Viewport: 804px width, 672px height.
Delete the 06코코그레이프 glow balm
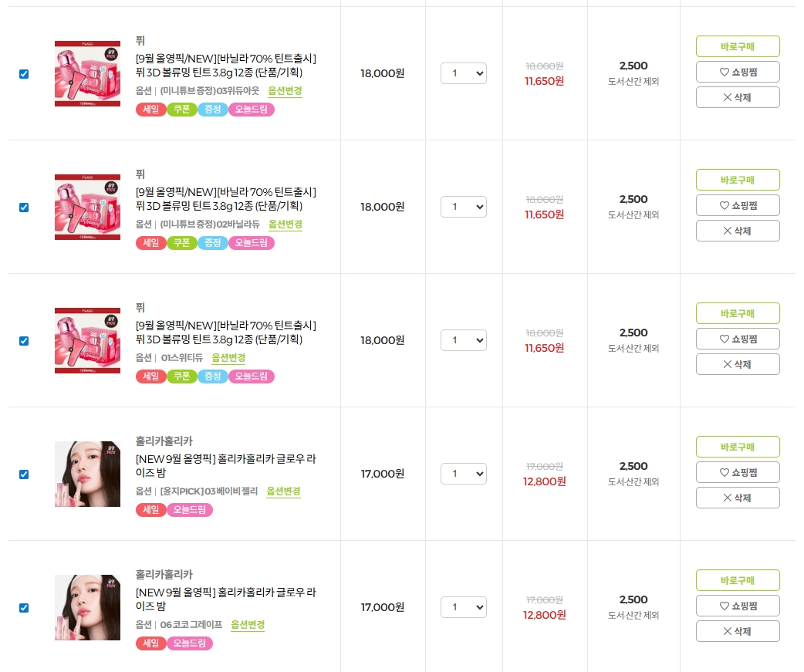(738, 631)
